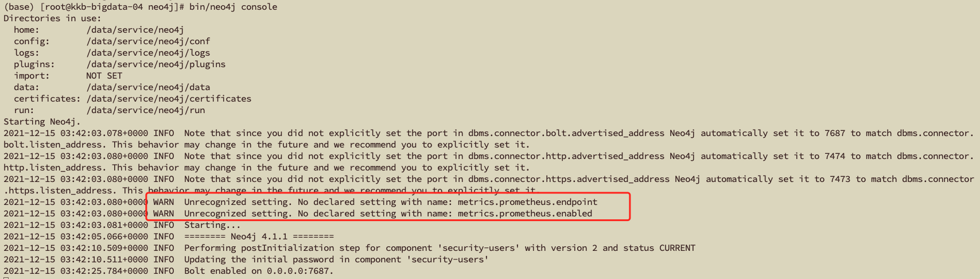Click the plugins path /data/service/neo4j/plugins

156,64
